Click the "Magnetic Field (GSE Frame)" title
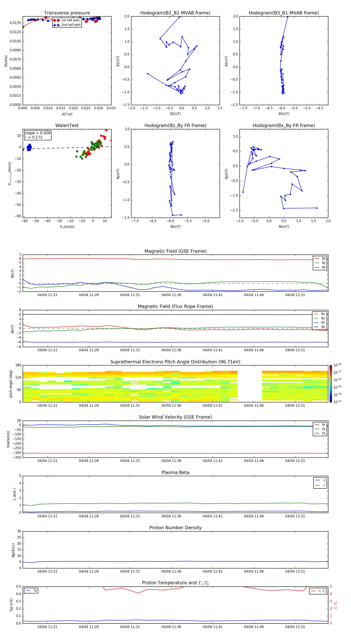Screen dimensions: 351x644 pos(175,251)
